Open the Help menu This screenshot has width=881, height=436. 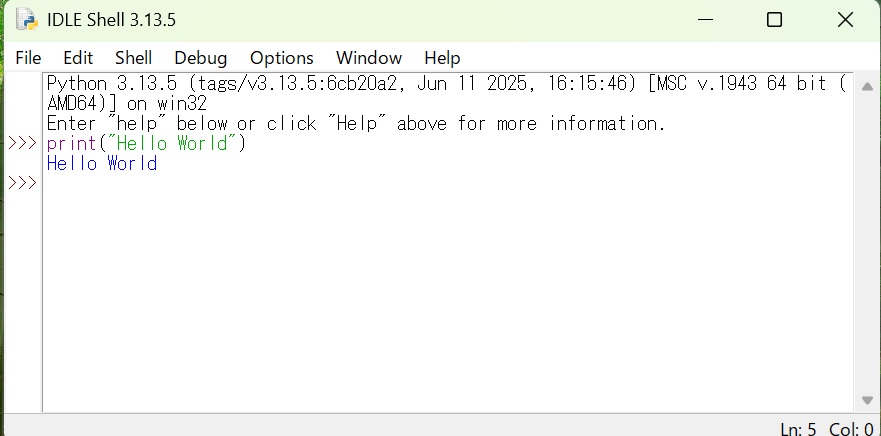click(x=442, y=58)
